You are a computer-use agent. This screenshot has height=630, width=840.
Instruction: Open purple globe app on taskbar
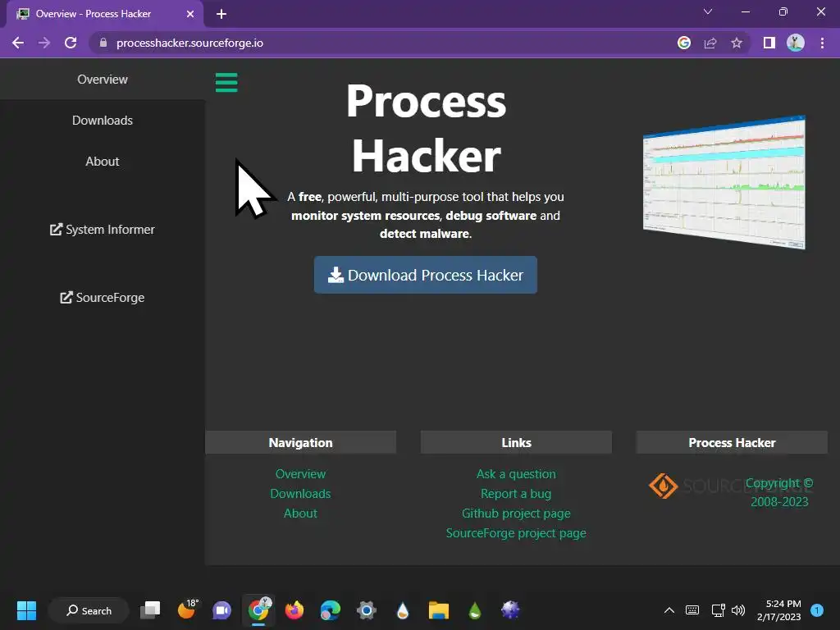tap(510, 609)
